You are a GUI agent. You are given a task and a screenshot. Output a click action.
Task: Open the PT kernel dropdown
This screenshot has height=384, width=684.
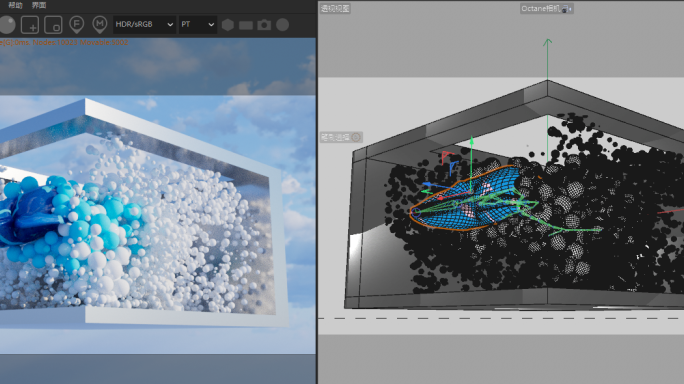coord(198,24)
